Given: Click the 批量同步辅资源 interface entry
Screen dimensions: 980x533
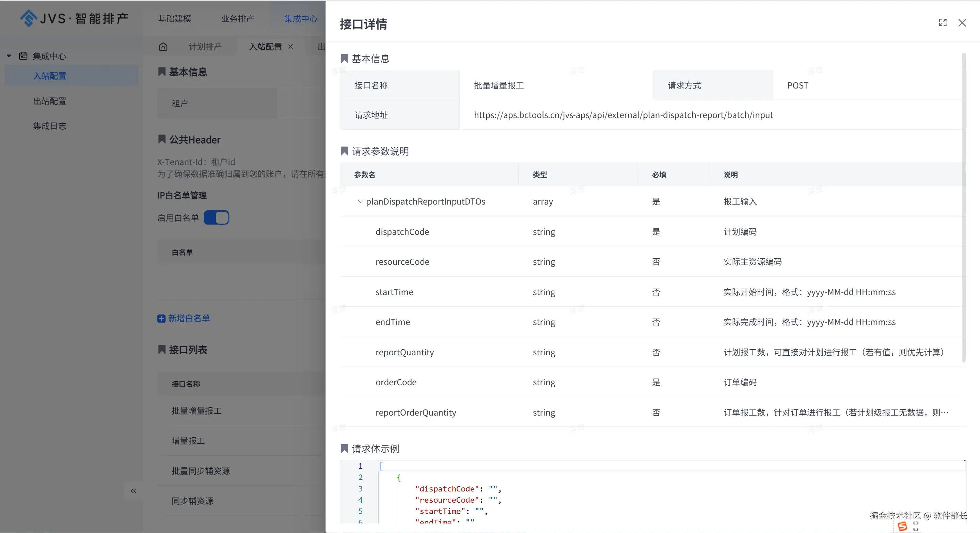Looking at the screenshot, I should click(x=201, y=471).
